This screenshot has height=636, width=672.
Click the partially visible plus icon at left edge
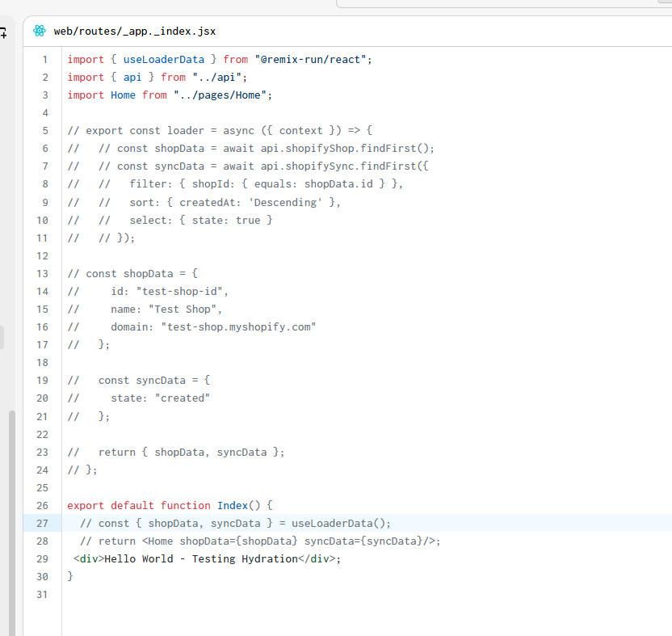click(3, 32)
